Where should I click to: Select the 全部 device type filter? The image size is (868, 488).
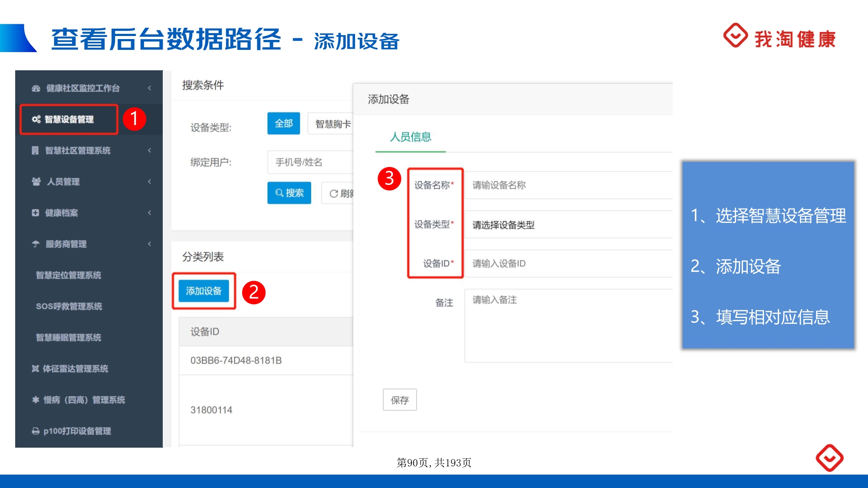coord(283,124)
